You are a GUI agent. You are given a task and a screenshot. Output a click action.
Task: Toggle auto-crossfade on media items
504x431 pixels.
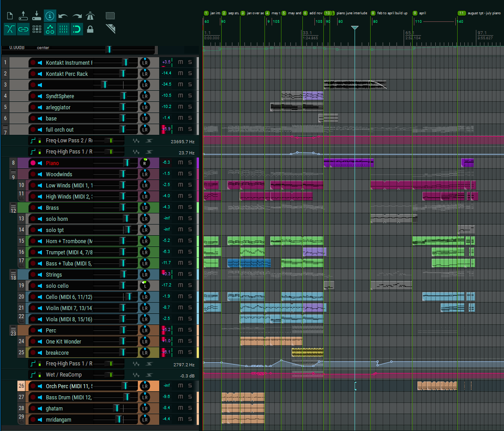[x=10, y=29]
